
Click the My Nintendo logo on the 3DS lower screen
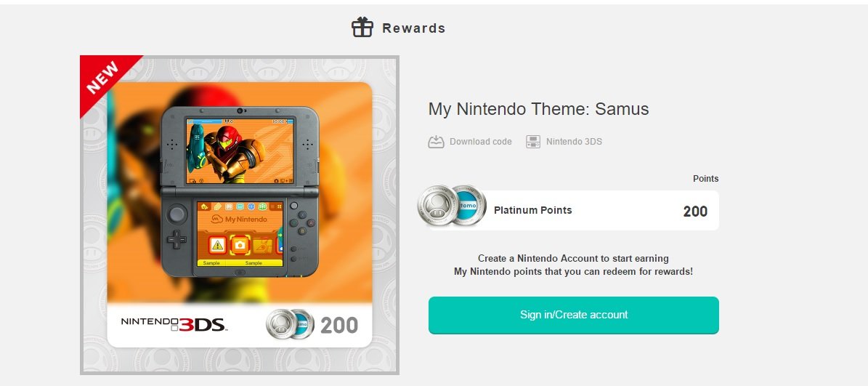(239, 219)
